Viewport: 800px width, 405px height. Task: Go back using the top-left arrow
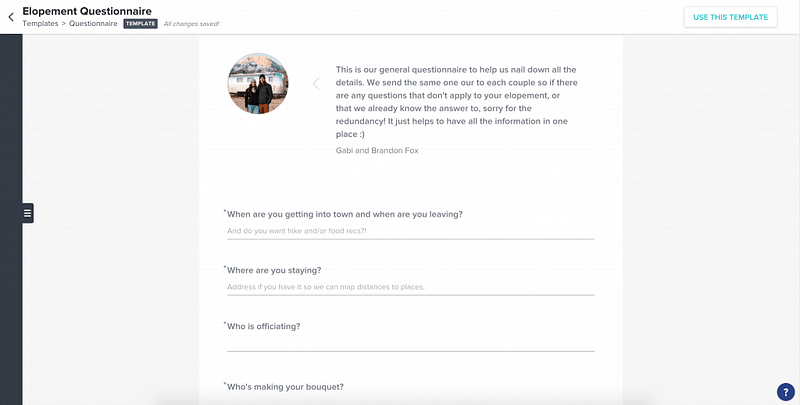tap(11, 17)
